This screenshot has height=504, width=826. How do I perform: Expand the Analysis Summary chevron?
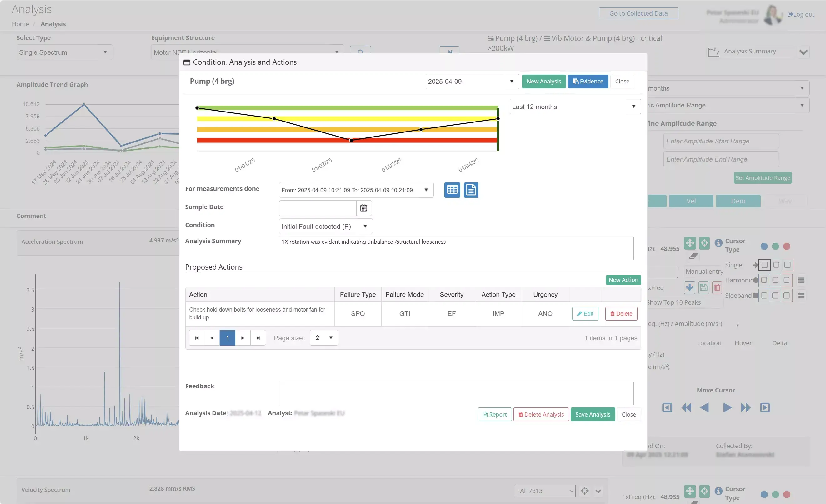click(x=803, y=52)
